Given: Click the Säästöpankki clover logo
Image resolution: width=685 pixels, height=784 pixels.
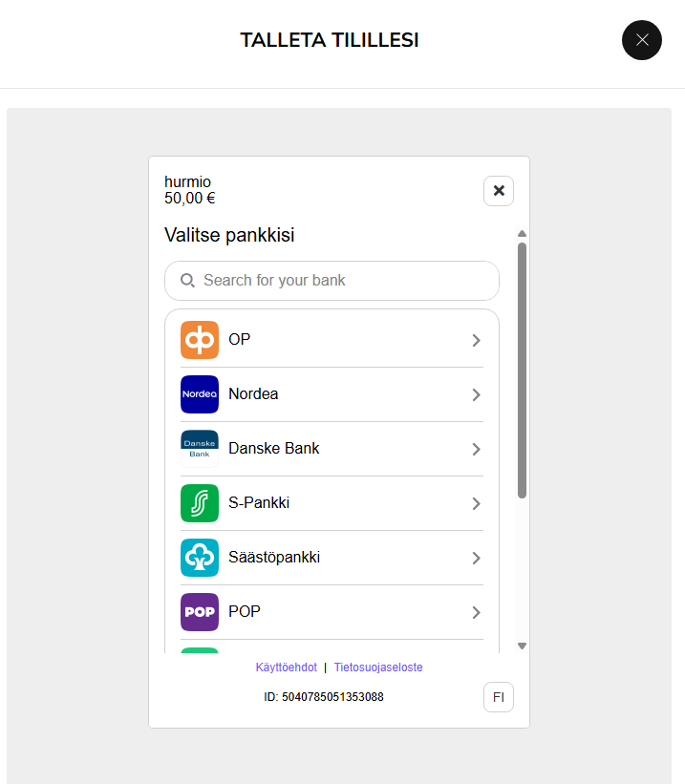Looking at the screenshot, I should [x=200, y=558].
